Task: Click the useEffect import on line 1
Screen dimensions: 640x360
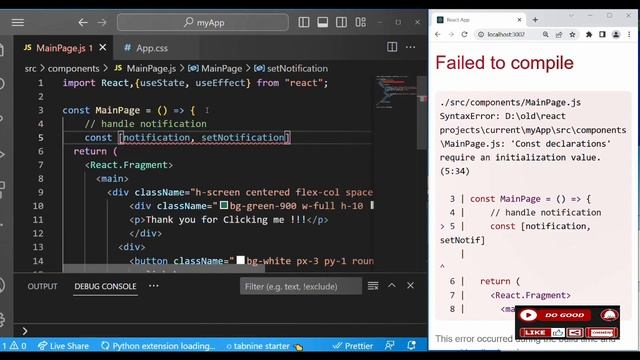Action: pyautogui.click(x=220, y=83)
